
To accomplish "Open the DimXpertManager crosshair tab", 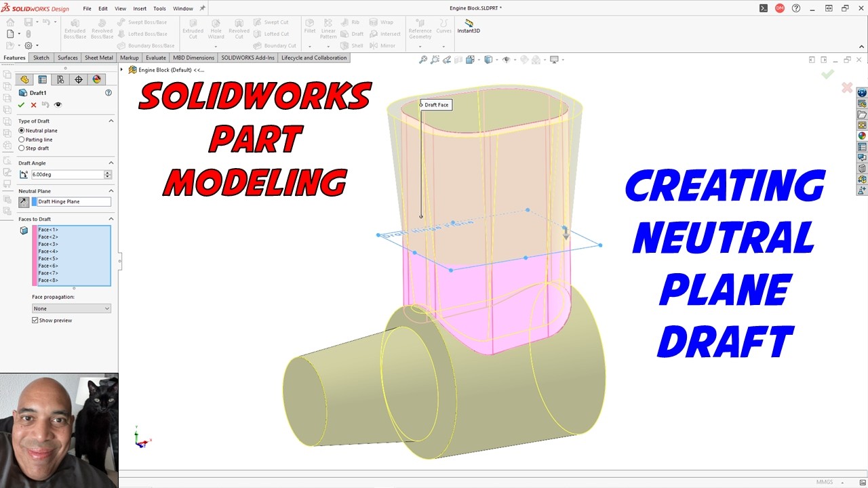I will 79,79.
